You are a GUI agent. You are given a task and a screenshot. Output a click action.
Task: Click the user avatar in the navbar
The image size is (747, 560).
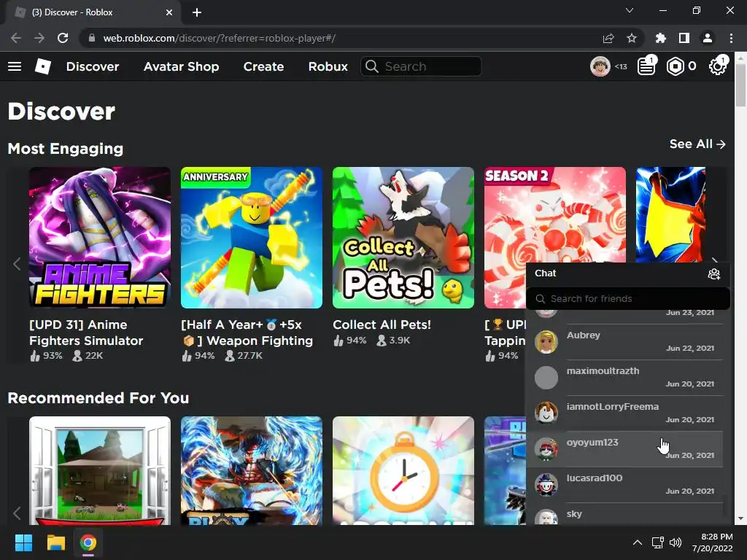(600, 66)
